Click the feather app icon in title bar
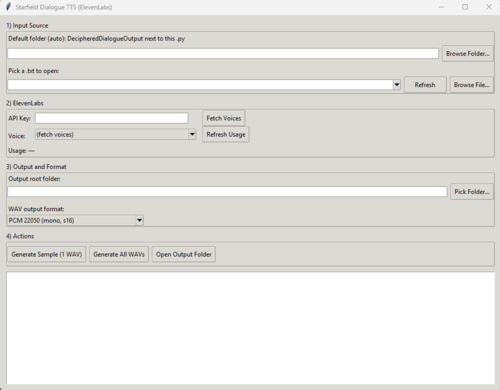 coord(8,7)
